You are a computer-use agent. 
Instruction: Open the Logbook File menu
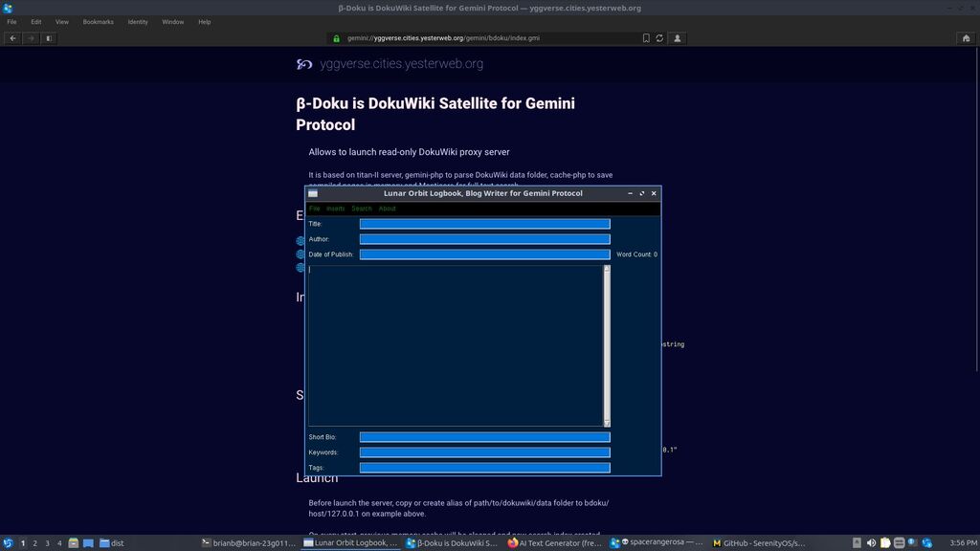click(315, 209)
